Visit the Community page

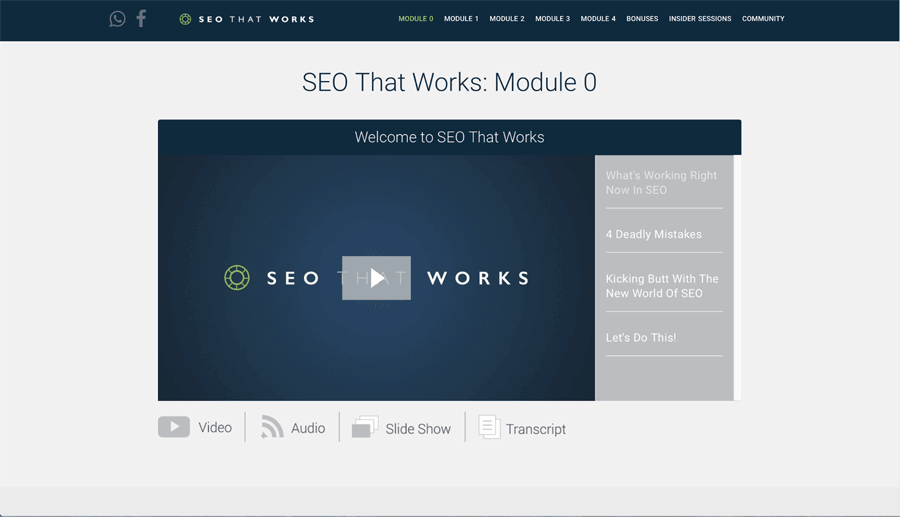coord(763,19)
